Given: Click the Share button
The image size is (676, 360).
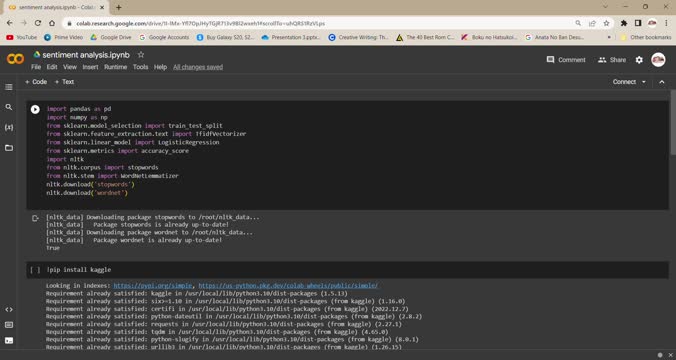Looking at the screenshot, I should (612, 60).
